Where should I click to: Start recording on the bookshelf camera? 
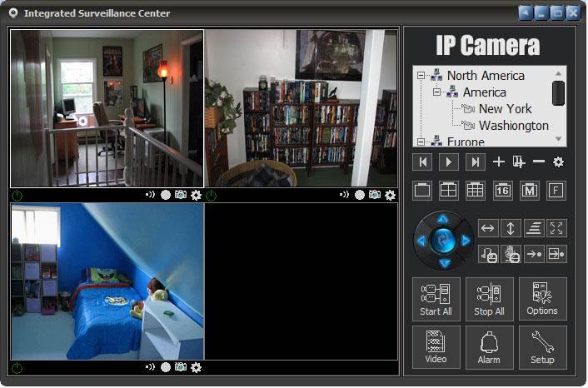coord(360,195)
